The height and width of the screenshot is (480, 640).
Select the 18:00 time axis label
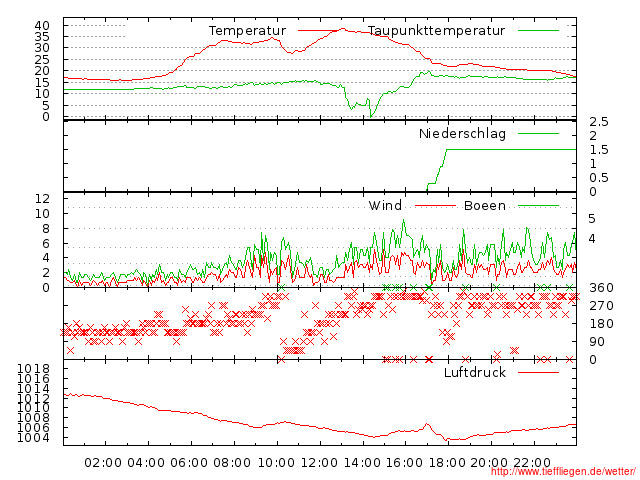(448, 463)
